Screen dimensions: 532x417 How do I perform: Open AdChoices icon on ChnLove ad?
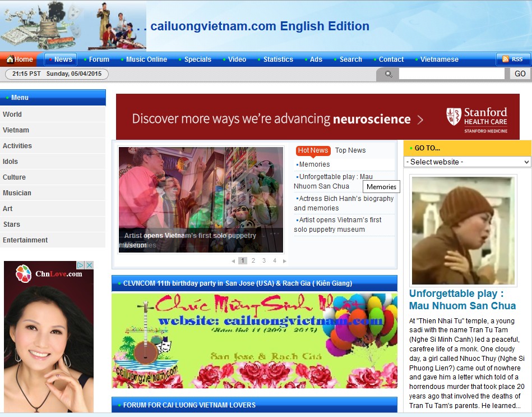pos(80,265)
